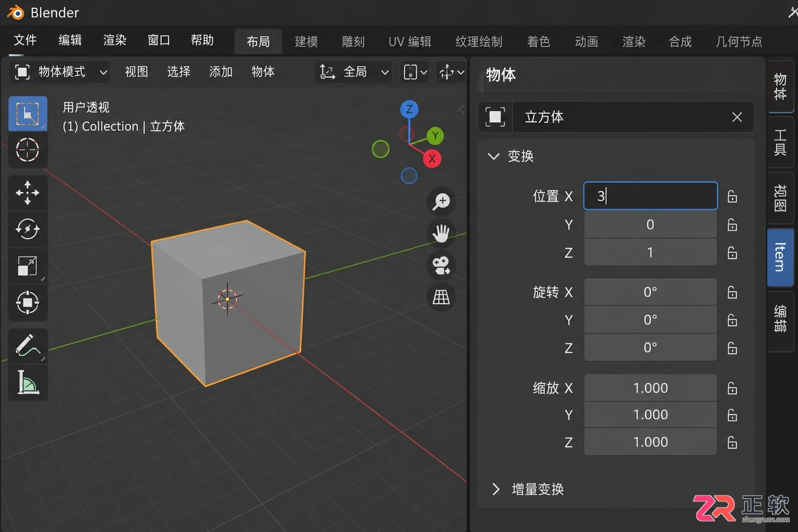This screenshot has height=532, width=798.
Task: Open the 文件 menu
Action: point(25,40)
